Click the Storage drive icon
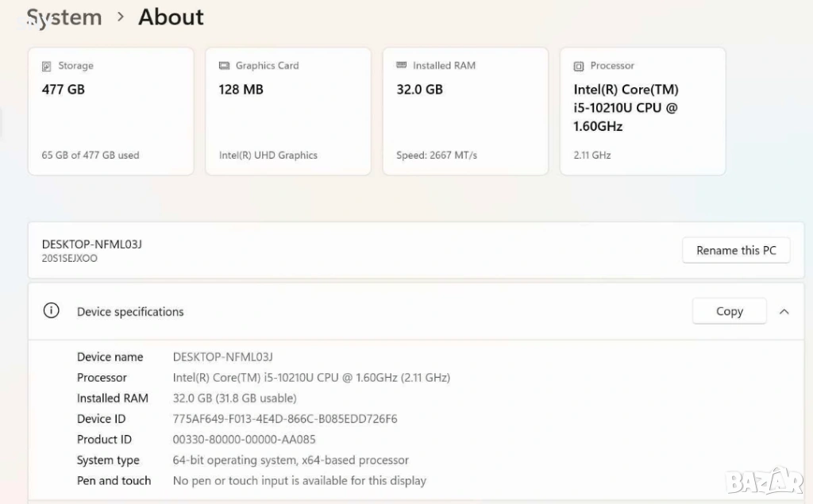813x504 pixels. coord(47,66)
